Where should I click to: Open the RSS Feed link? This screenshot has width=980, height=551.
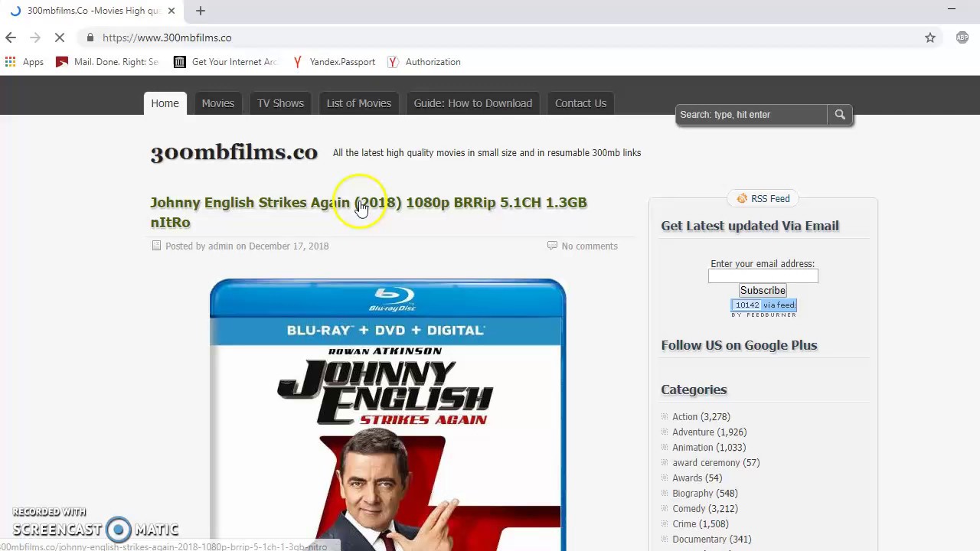pyautogui.click(x=770, y=199)
